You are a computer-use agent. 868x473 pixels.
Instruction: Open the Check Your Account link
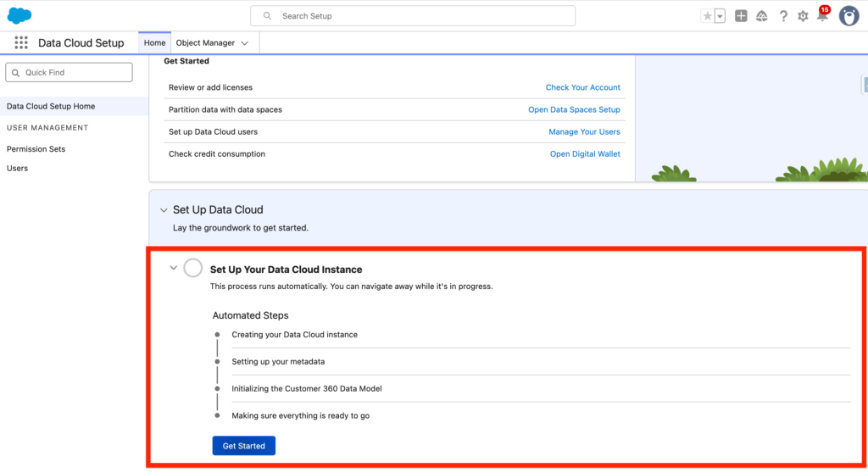[582, 87]
